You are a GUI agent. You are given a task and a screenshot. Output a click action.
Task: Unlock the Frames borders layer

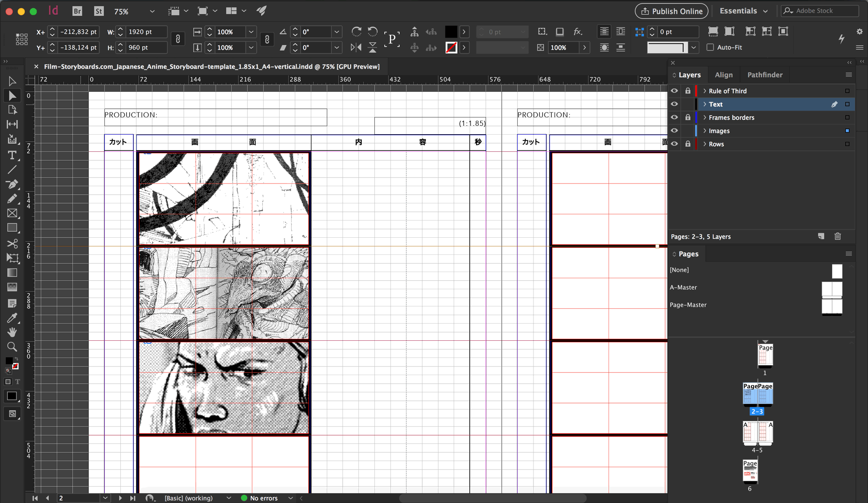(x=688, y=118)
